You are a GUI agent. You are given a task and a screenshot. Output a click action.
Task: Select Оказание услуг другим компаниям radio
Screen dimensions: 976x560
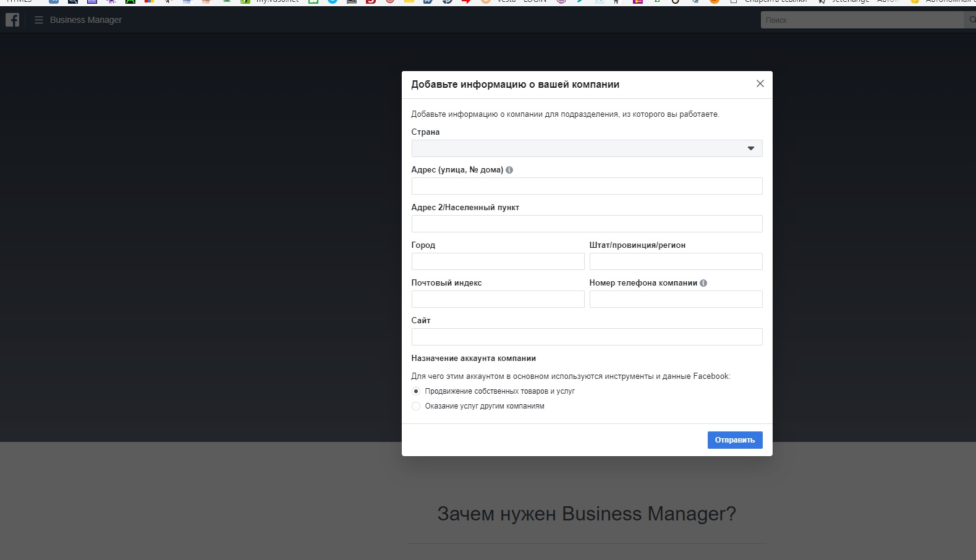[x=416, y=406]
